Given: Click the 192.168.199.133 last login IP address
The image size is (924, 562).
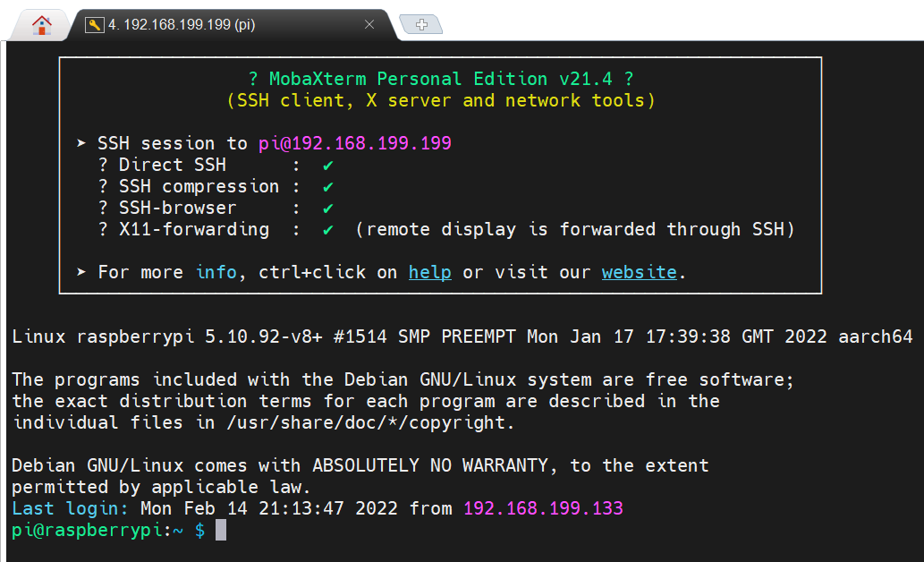Looking at the screenshot, I should point(542,509).
